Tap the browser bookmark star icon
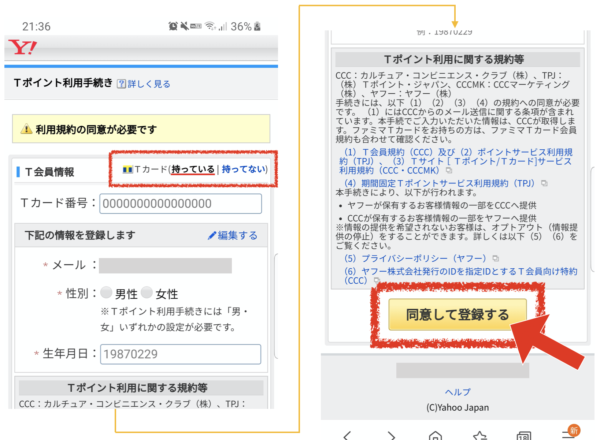The image size is (600, 440). coord(480,435)
